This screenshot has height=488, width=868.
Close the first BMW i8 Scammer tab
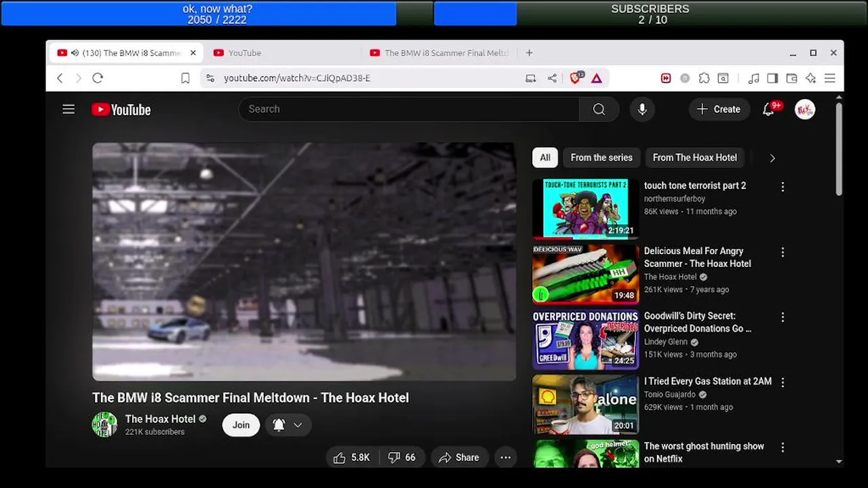click(x=193, y=53)
